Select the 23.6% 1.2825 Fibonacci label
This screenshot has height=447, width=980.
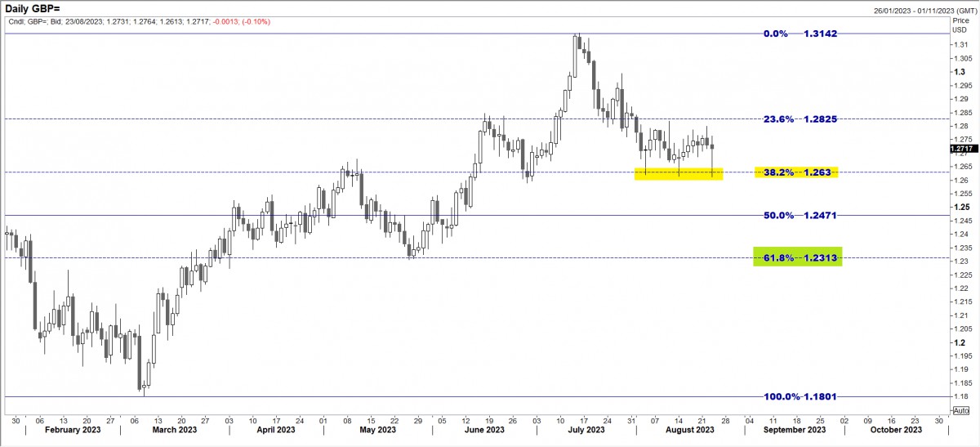[799, 119]
